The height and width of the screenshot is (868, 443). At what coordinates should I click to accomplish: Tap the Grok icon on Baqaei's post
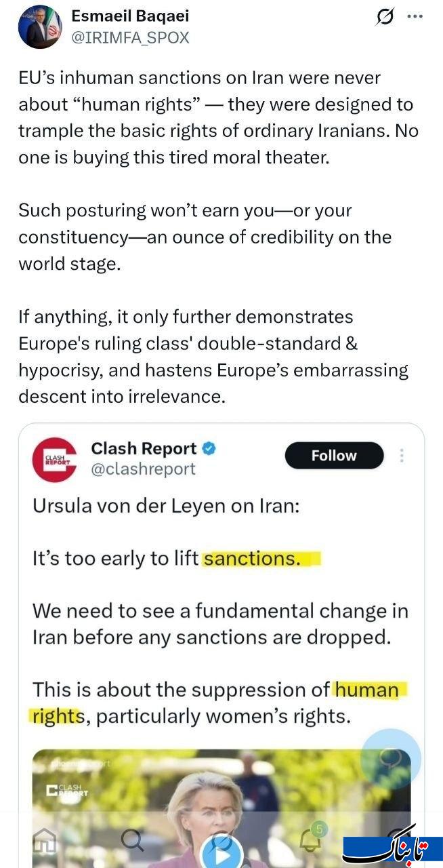tap(385, 17)
